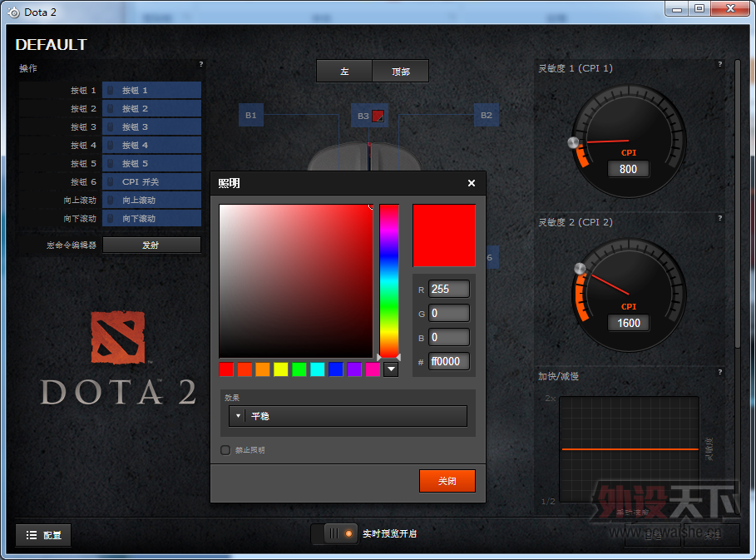
Task: Toggle the 实时预览开启 live preview switch
Action: [334, 534]
